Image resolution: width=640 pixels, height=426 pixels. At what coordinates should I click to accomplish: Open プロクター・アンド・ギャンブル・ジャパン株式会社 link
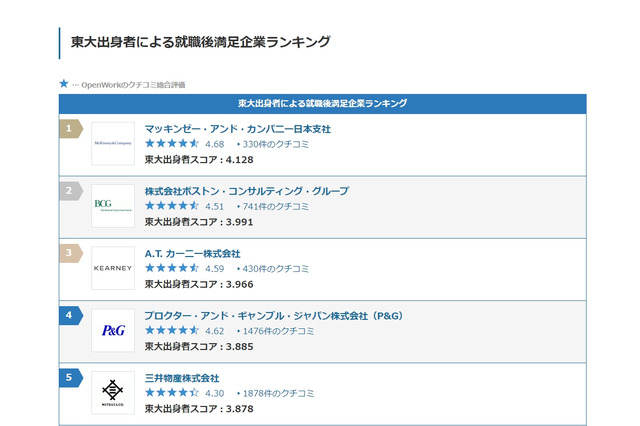pos(273,316)
